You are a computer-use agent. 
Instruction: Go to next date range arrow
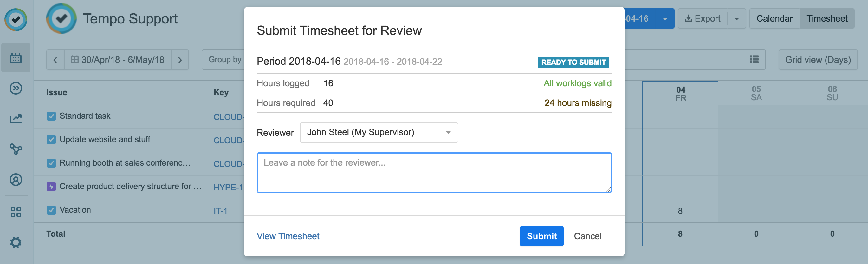180,60
